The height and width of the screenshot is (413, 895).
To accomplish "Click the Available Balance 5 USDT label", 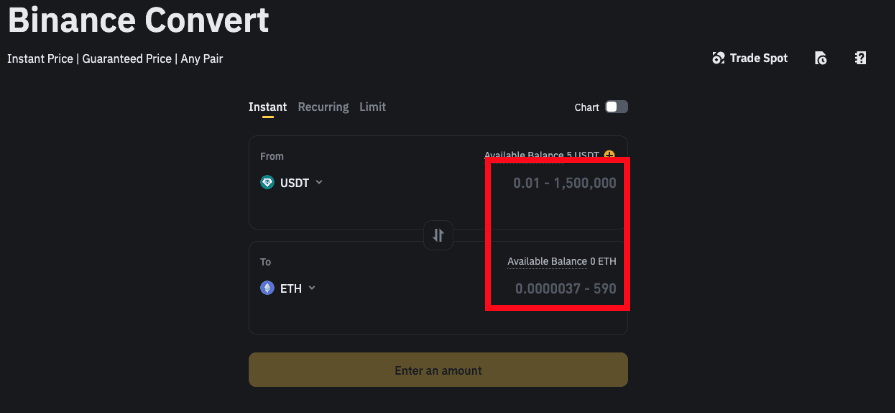I will click(541, 155).
